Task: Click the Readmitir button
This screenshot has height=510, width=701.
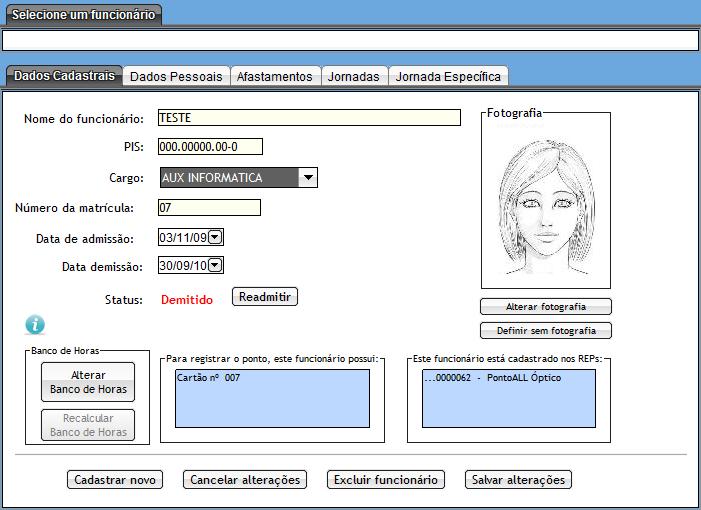Action: [x=265, y=296]
